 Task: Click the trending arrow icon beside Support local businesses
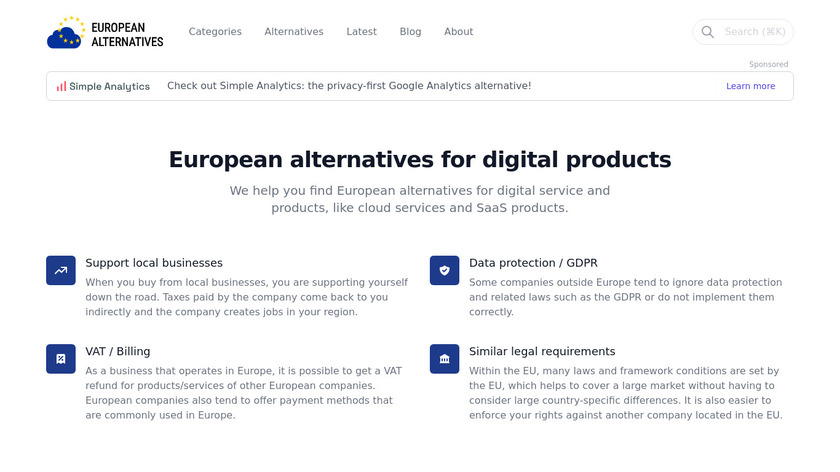(61, 270)
